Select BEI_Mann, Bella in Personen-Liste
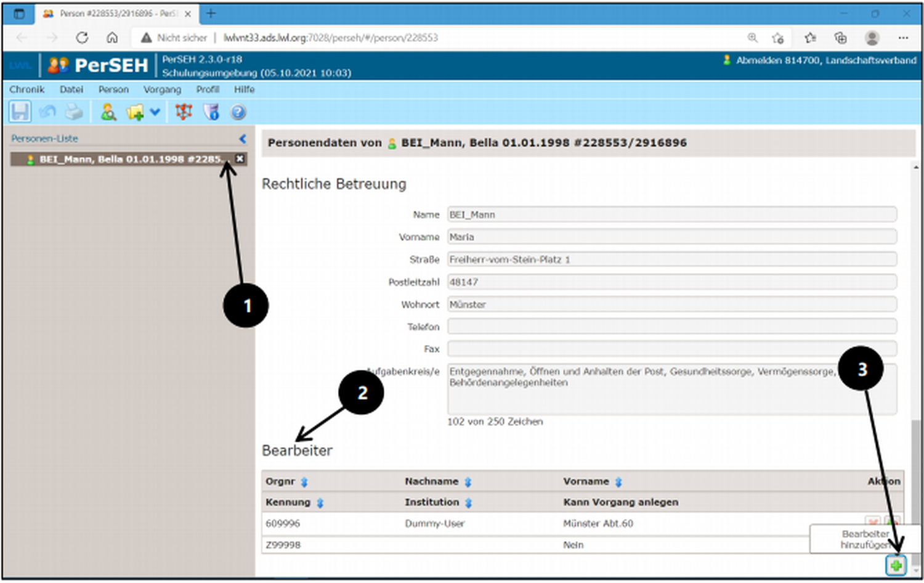 (x=129, y=159)
